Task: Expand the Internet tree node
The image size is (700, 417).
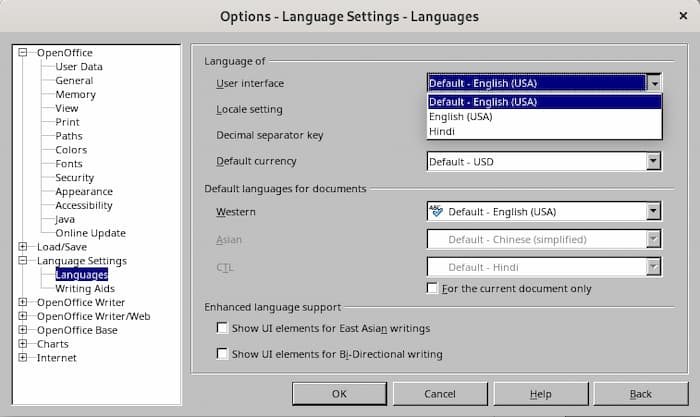Action: click(x=24, y=358)
